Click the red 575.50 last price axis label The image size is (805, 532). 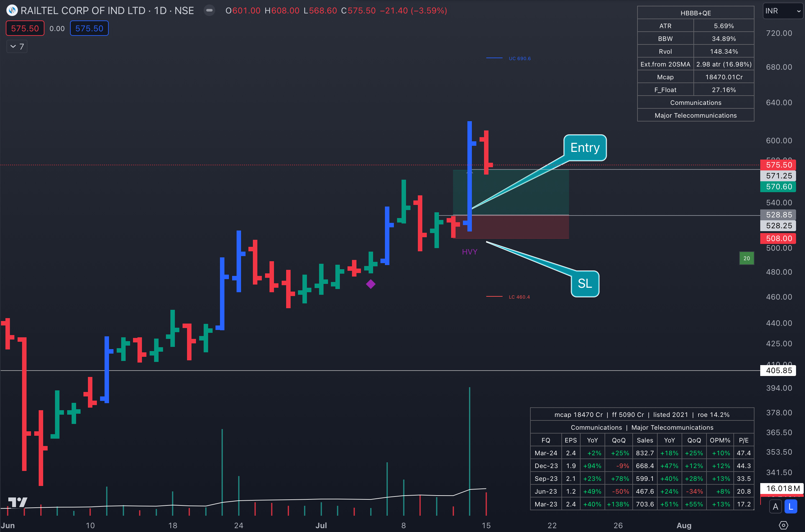coord(778,165)
